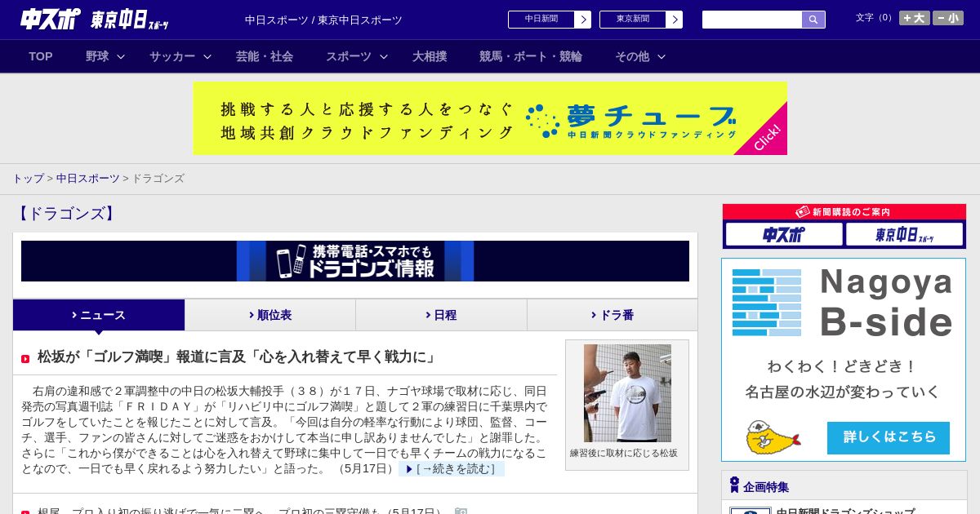Expand the サッカー menu chevron
Screen dimensions: 980x514
point(207,57)
